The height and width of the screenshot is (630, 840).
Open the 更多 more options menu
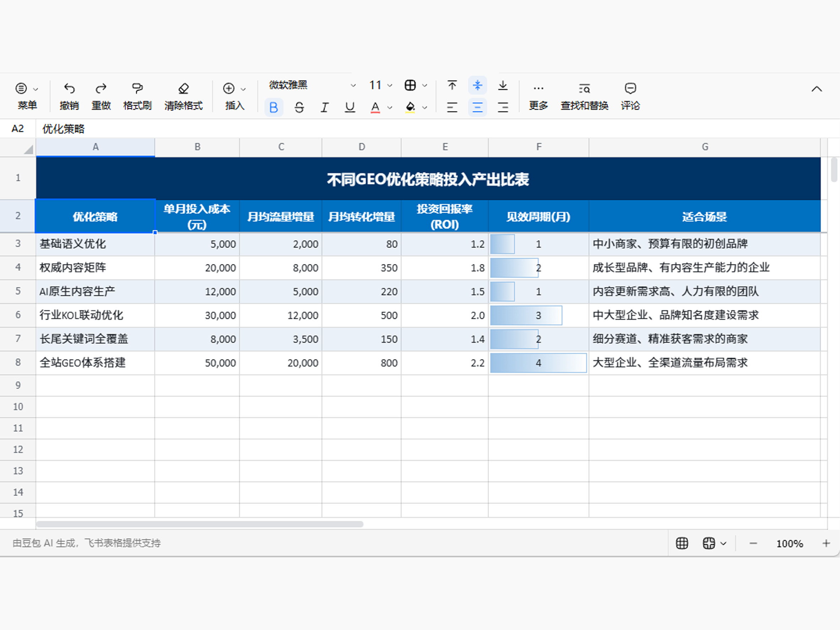(538, 96)
